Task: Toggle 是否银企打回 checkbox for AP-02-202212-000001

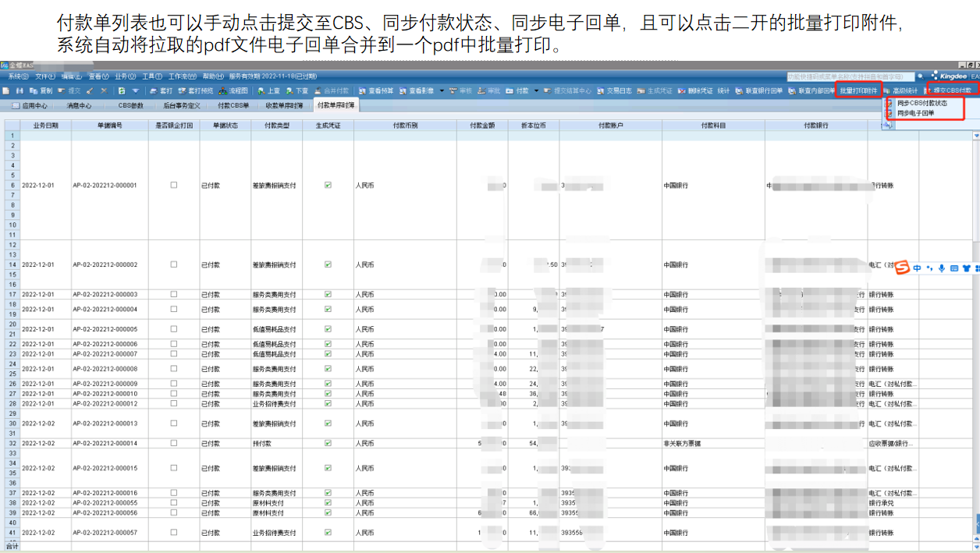Action: point(174,185)
